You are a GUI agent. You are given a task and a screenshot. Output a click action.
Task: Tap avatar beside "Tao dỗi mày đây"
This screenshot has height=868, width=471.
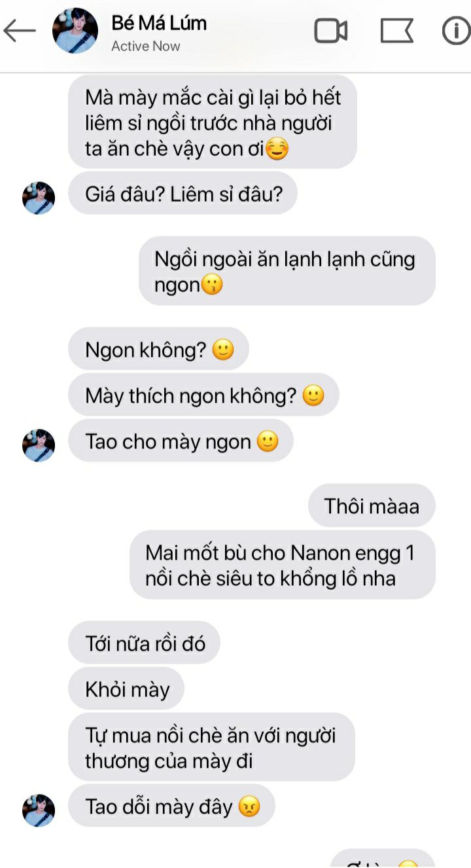[x=39, y=810]
